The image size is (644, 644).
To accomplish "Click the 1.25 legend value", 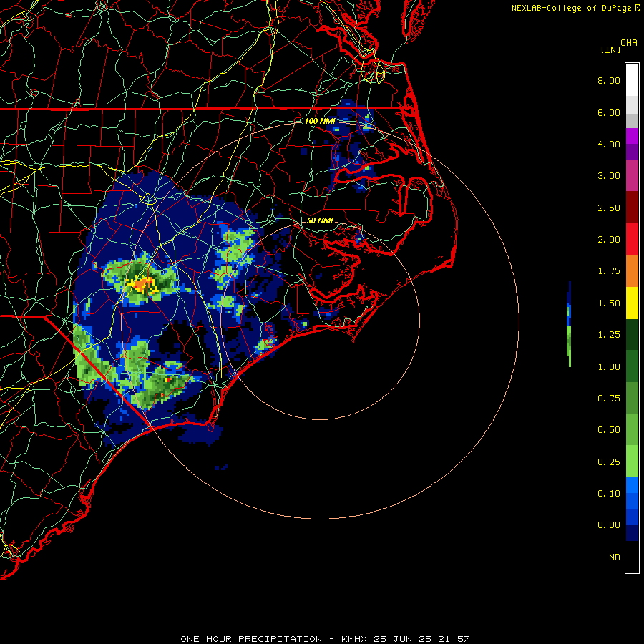I will [x=609, y=335].
